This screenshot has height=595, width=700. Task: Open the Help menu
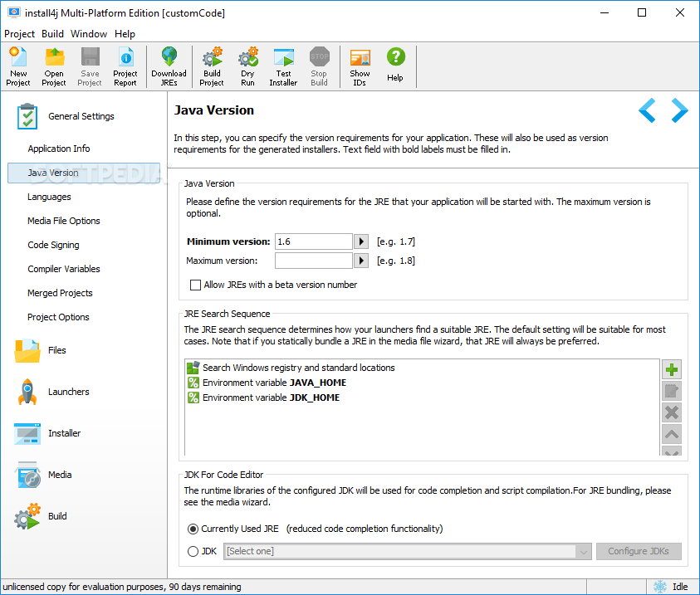pyautogui.click(x=125, y=34)
